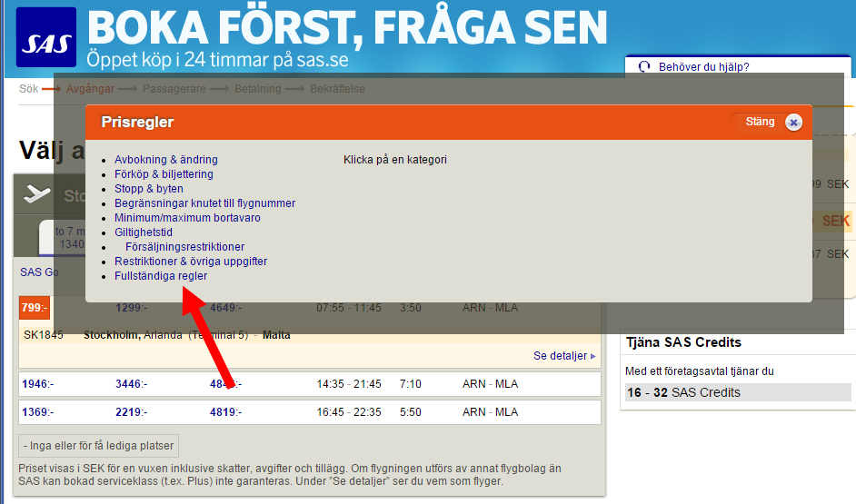Click Behöver du hjälp? help link

click(703, 67)
